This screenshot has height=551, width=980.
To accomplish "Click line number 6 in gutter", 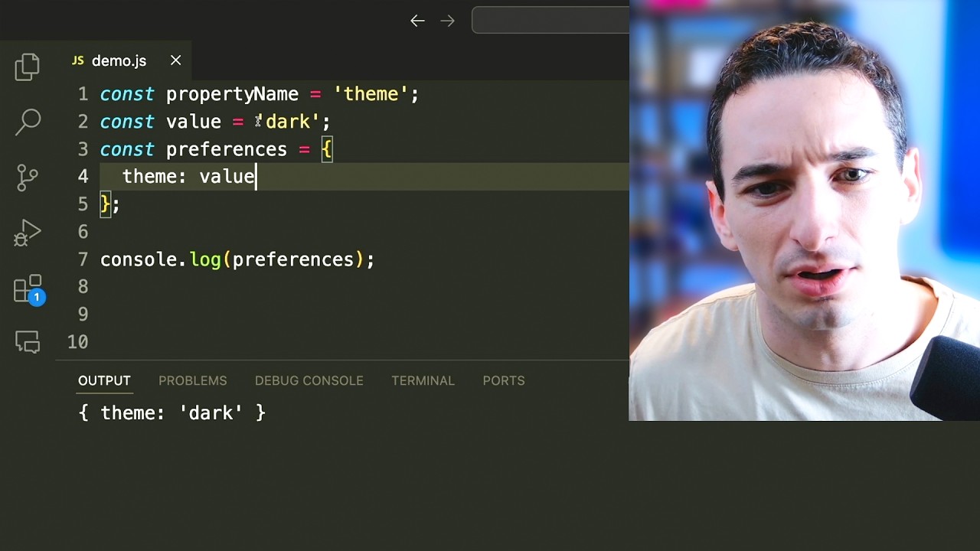I will point(83,232).
